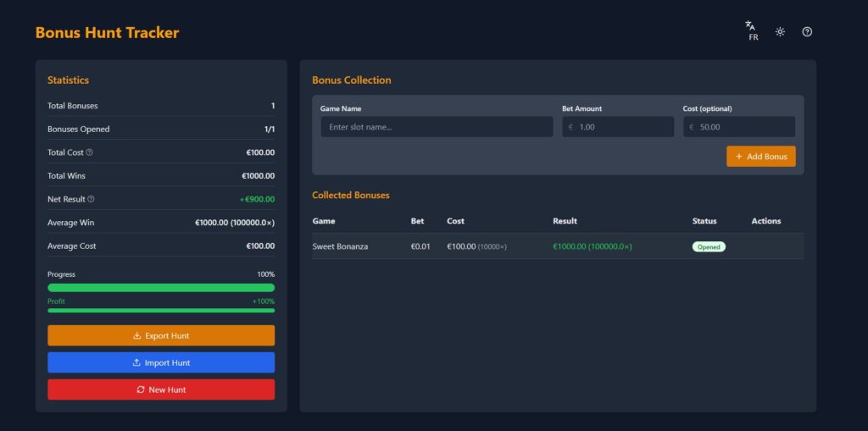Screen dimensions: 868x431
Task: Focus the Game Name input field
Action: 437,127
